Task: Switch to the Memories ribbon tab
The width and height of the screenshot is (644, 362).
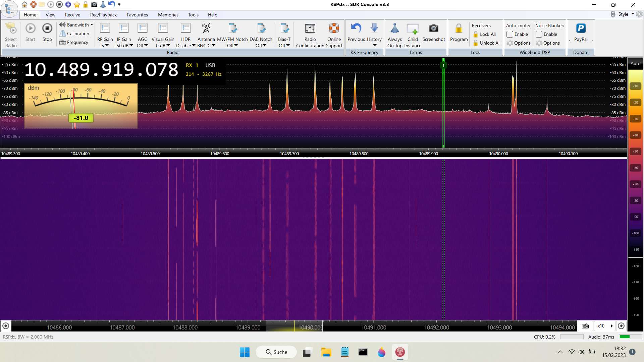Action: (168, 15)
